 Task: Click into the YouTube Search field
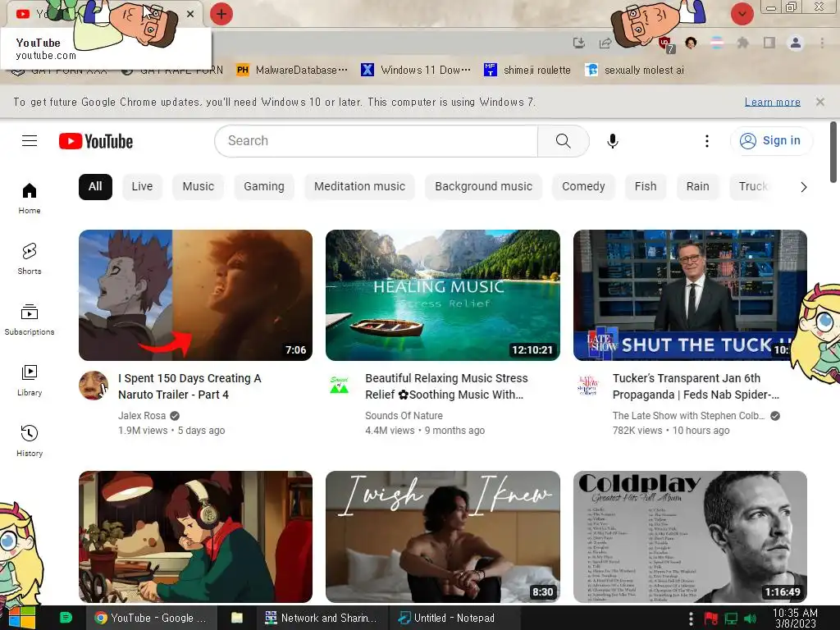[x=376, y=141]
